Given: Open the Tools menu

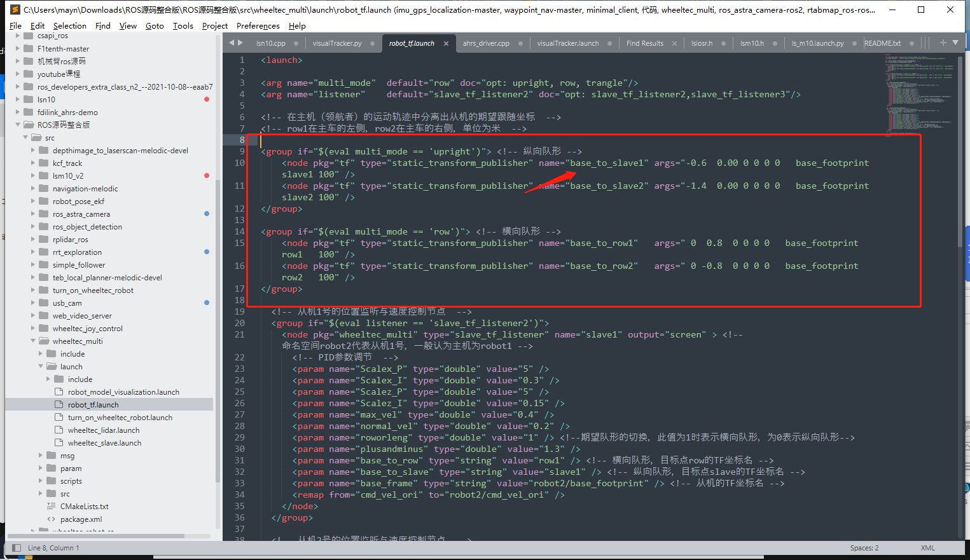Looking at the screenshot, I should tap(183, 25).
